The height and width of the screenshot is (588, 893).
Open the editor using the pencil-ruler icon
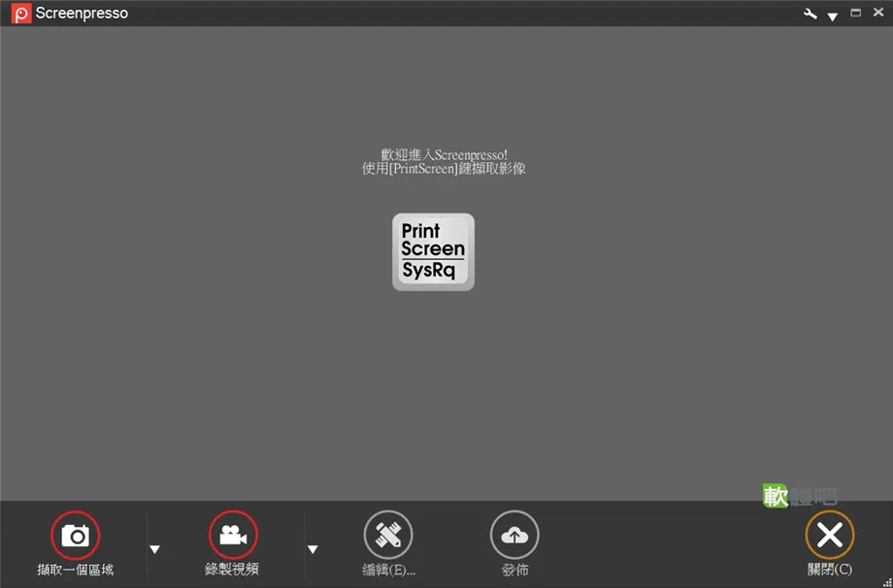point(388,535)
